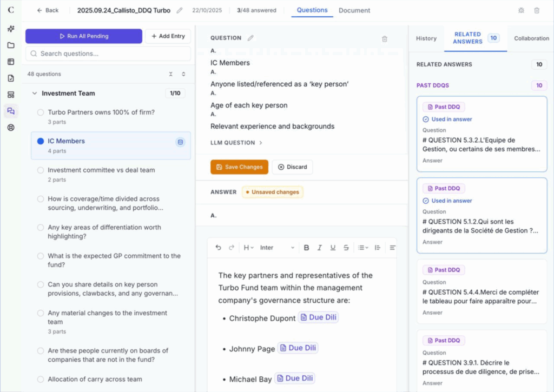Delete the question using its trash icon
The height and width of the screenshot is (392, 554).
pos(385,38)
